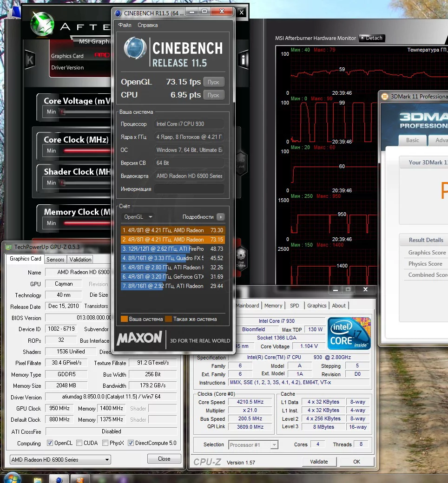The height and width of the screenshot is (483, 448).
Task: Click the Detach button of Hardware Monitor
Action: pyautogui.click(x=372, y=38)
